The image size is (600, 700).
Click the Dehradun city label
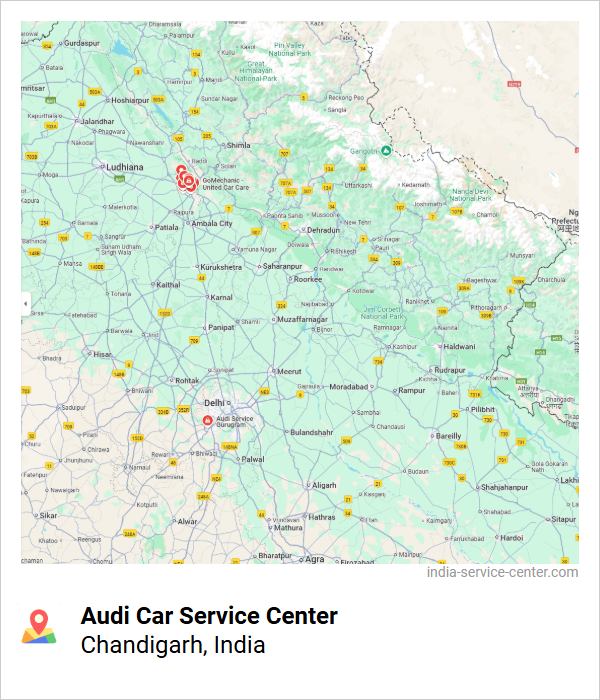point(323,230)
